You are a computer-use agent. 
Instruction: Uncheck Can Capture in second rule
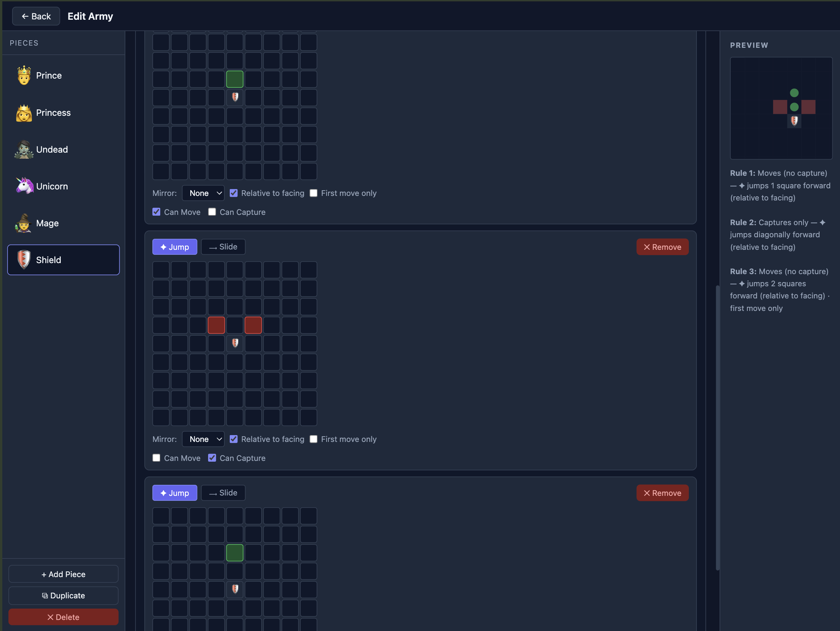[x=212, y=458]
